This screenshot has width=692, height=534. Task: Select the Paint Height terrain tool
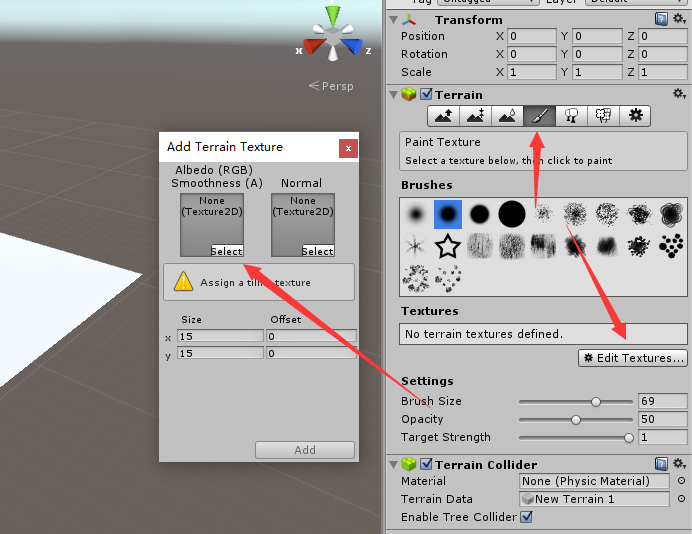(x=476, y=116)
